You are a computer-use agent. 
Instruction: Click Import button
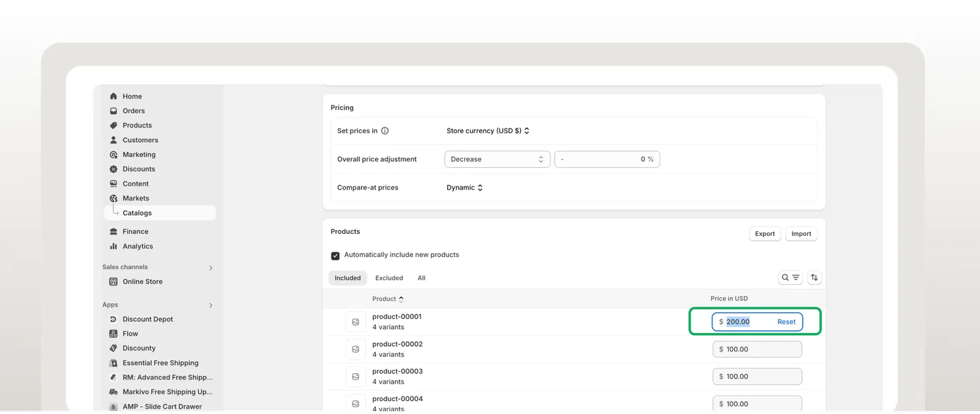(801, 234)
